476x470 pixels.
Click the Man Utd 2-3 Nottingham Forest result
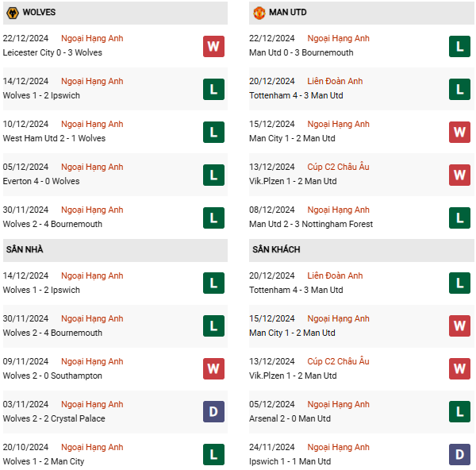click(x=311, y=224)
